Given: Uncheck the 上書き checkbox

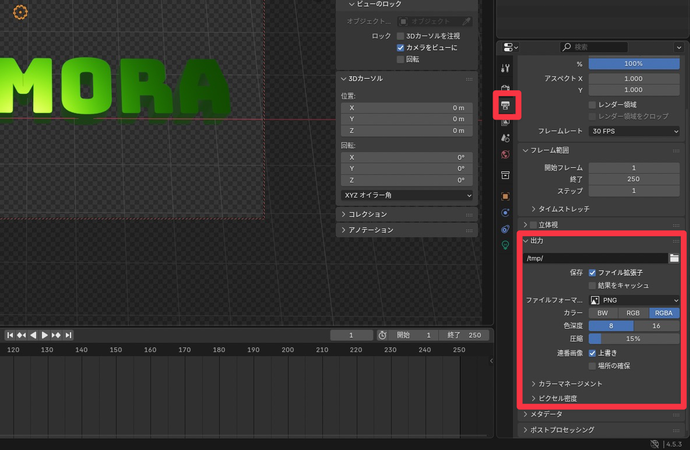Looking at the screenshot, I should coord(593,353).
